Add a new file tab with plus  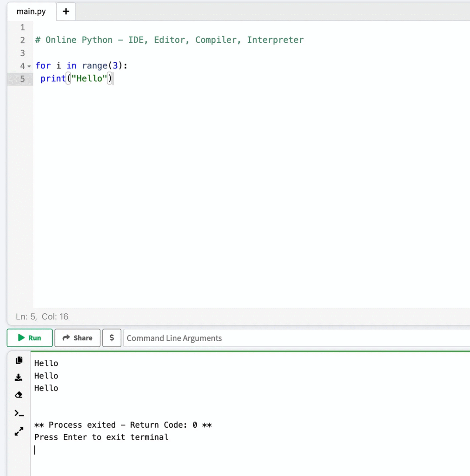[x=66, y=12]
